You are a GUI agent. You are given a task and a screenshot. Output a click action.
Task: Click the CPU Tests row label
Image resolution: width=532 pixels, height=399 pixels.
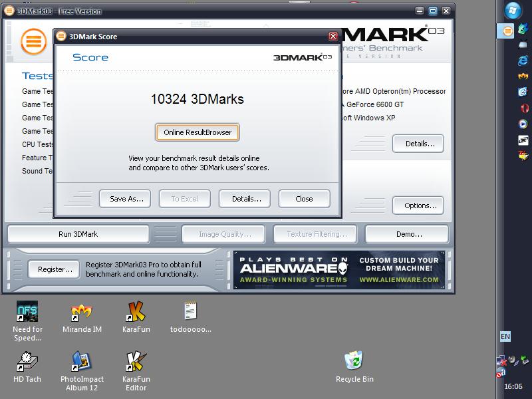click(37, 144)
